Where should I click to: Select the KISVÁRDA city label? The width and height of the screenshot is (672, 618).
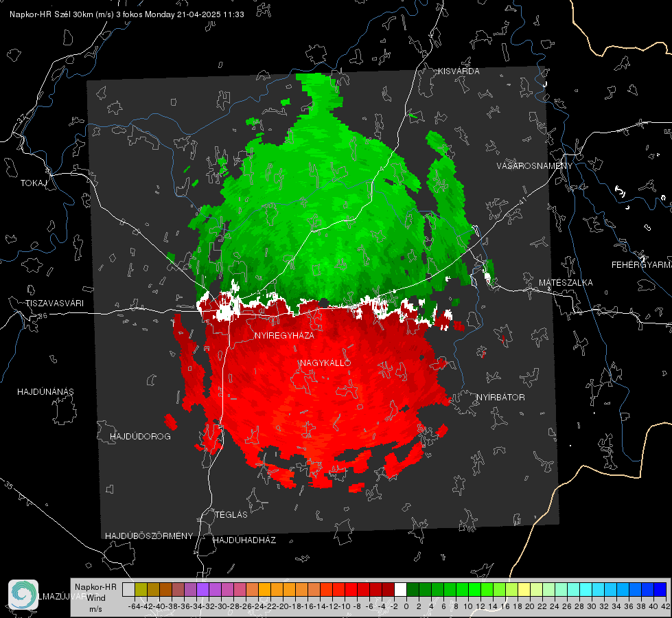coord(459,71)
